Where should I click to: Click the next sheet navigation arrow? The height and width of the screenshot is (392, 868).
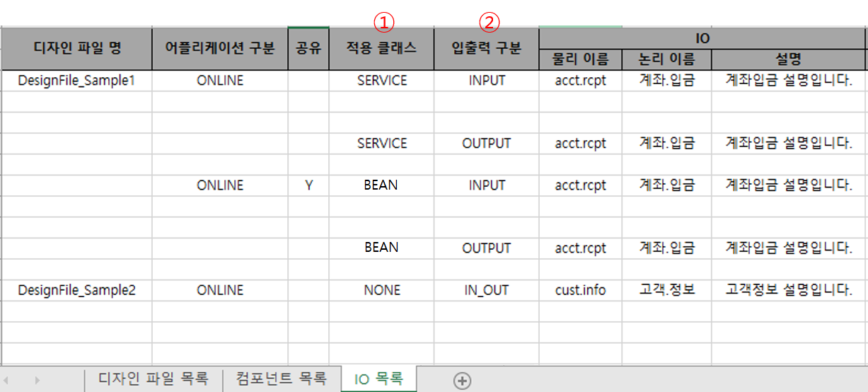click(x=37, y=381)
